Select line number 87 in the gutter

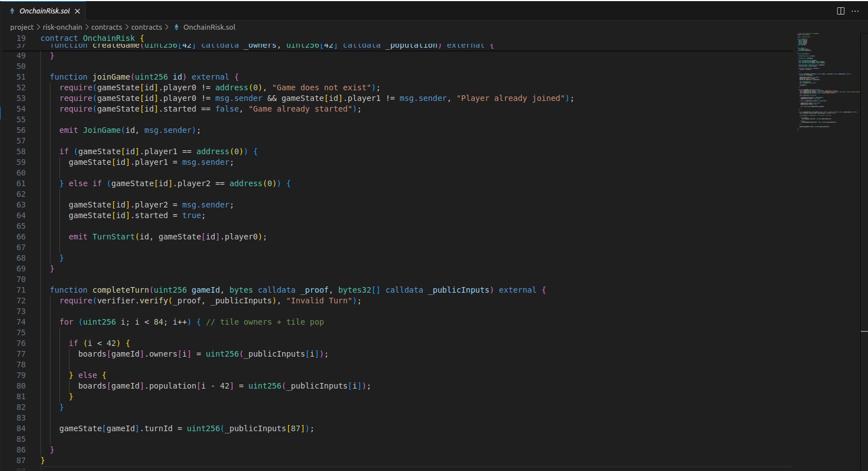21,460
